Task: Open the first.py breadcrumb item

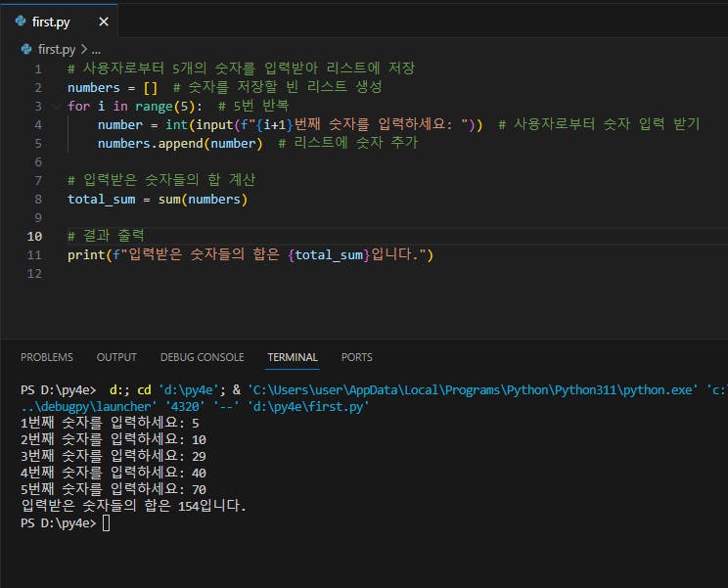Action: coord(57,48)
